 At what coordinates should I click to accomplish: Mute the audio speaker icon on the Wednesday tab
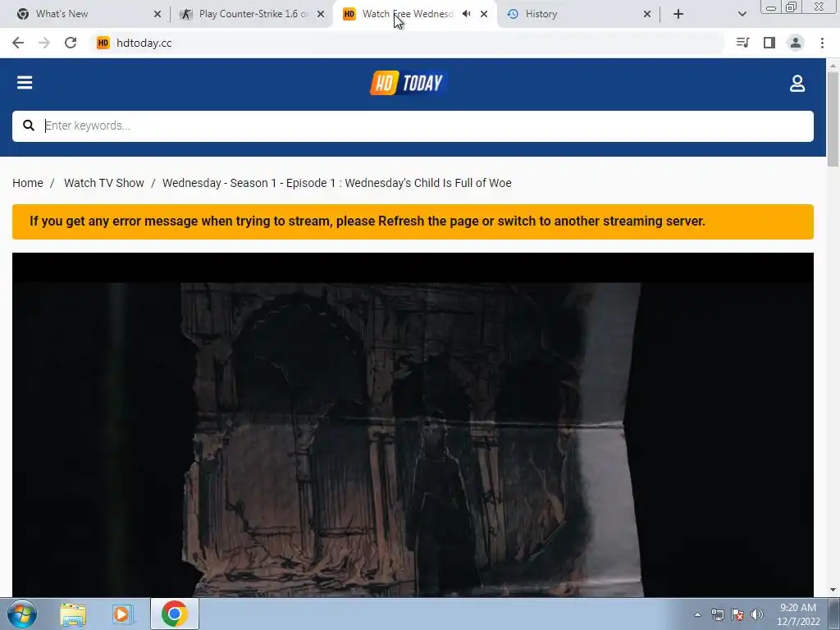467,14
